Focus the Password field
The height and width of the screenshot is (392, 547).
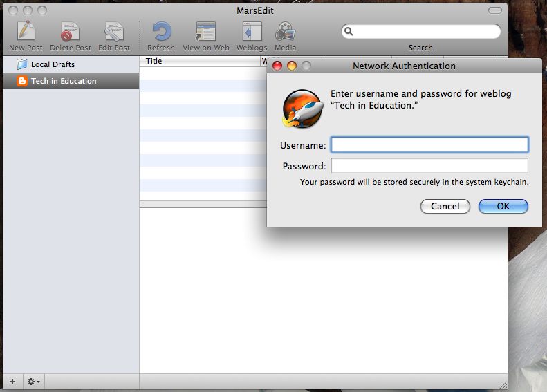[429, 165]
